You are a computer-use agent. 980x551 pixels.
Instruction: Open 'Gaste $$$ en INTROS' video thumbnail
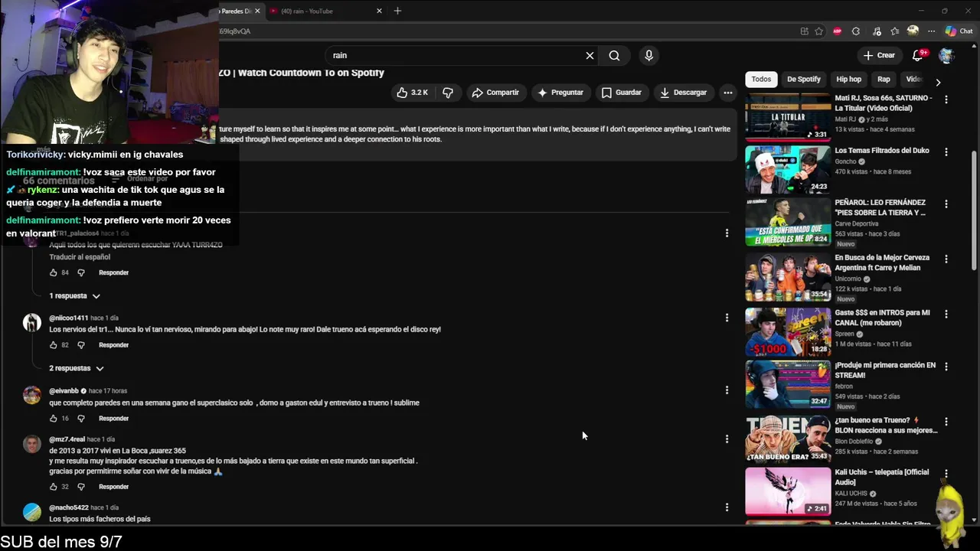(x=788, y=332)
